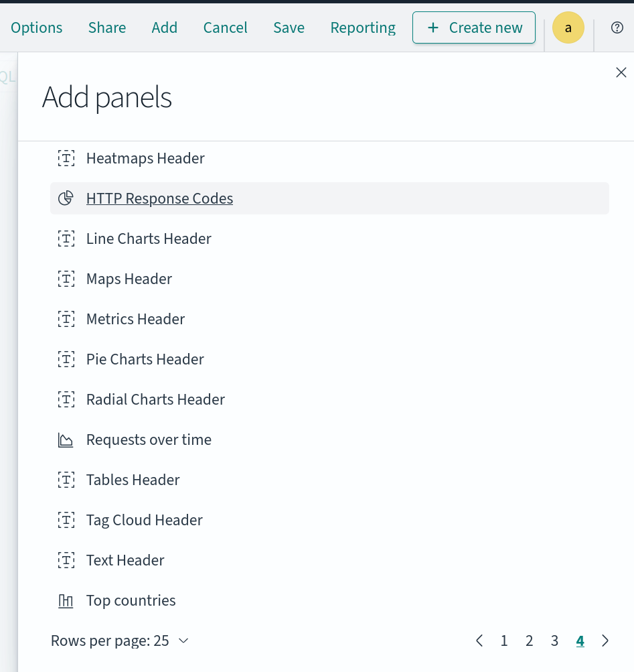Click the user avatar labeled a

[568, 27]
